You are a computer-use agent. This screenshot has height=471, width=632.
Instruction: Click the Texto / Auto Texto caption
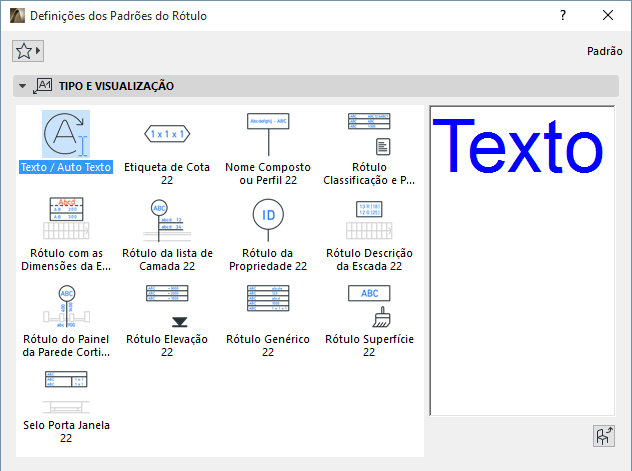pyautogui.click(x=66, y=167)
